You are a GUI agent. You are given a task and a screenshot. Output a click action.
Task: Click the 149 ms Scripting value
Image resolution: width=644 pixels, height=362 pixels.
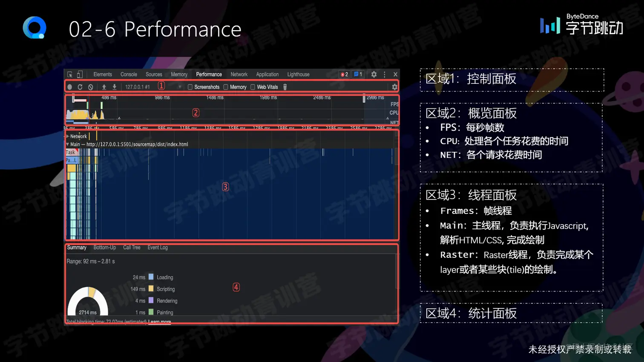(x=138, y=289)
